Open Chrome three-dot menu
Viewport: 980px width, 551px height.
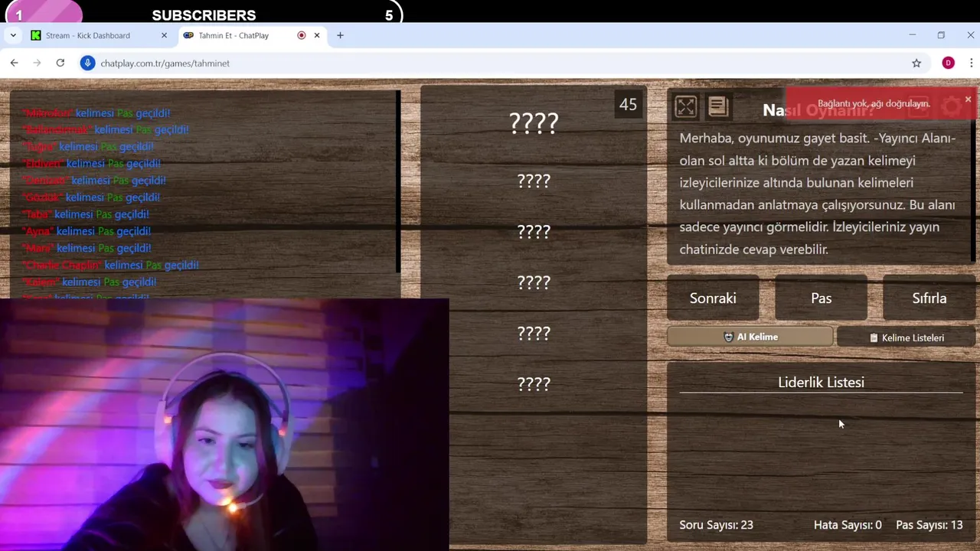(x=971, y=63)
